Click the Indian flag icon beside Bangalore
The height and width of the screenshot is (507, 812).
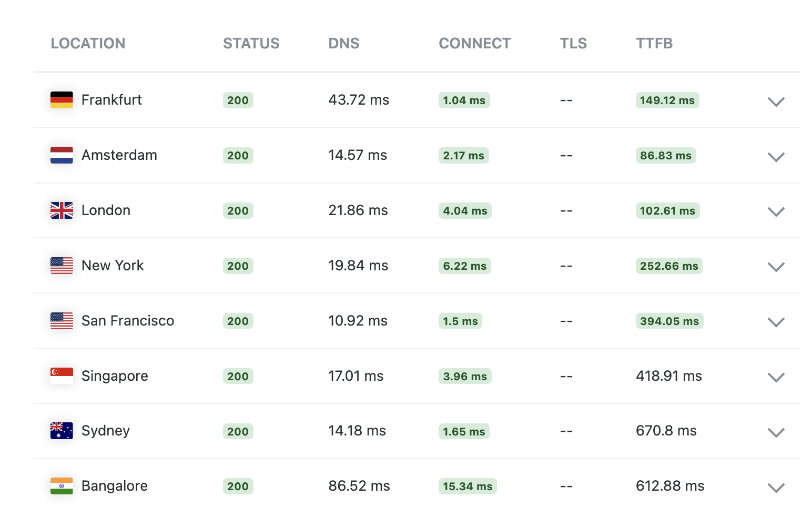62,486
